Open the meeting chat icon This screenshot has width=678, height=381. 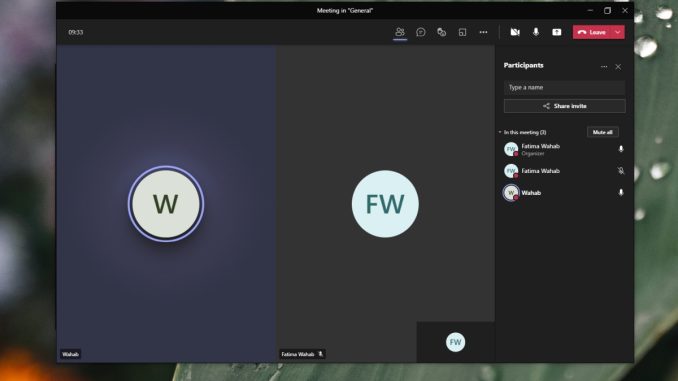421,32
